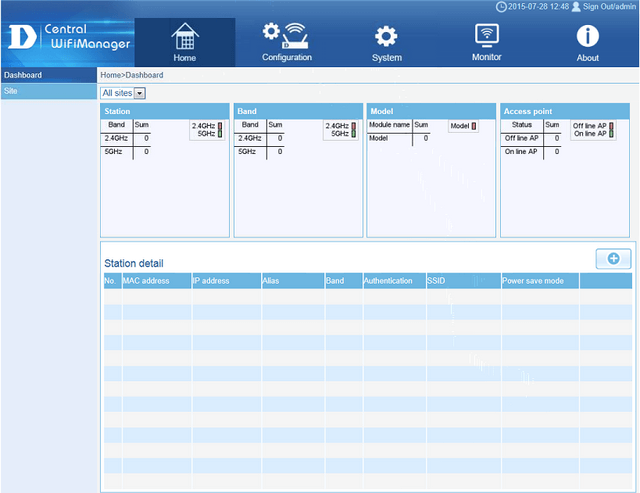Open Configuration with gear and router icon
640x493 pixels.
[287, 41]
